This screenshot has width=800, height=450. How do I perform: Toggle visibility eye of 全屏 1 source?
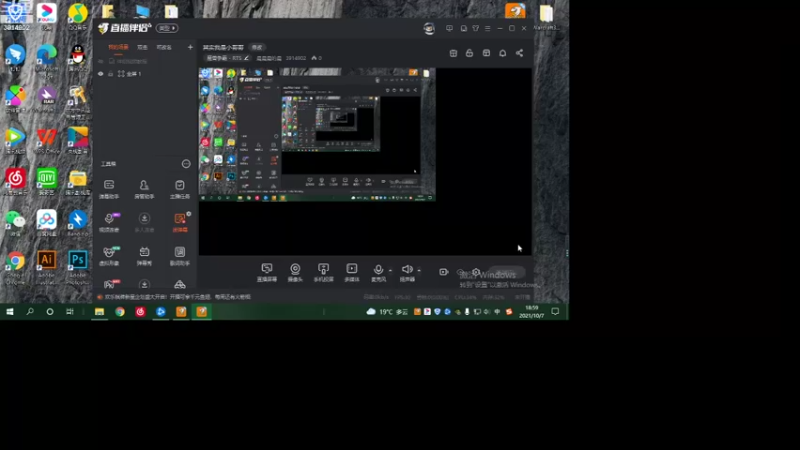(101, 74)
